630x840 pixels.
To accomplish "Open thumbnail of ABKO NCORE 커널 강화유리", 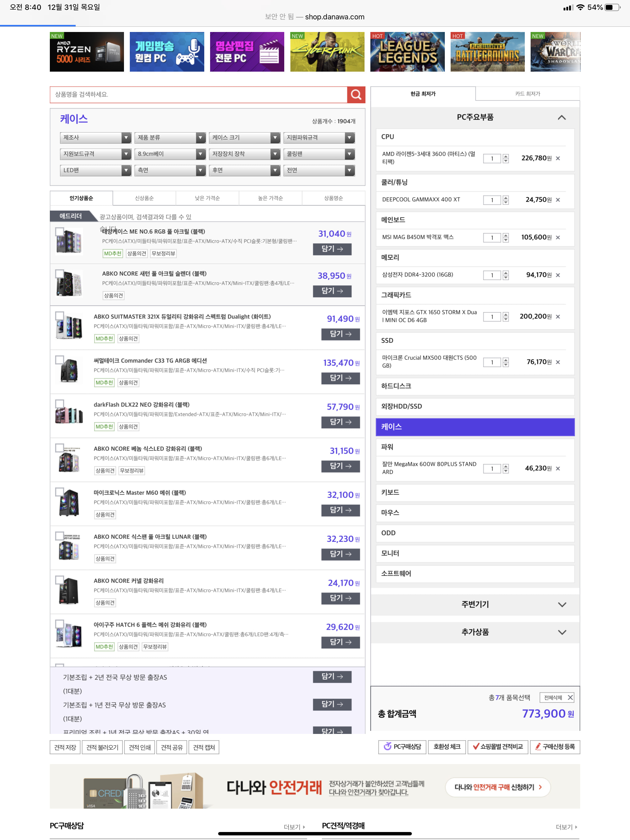I will tap(69, 591).
